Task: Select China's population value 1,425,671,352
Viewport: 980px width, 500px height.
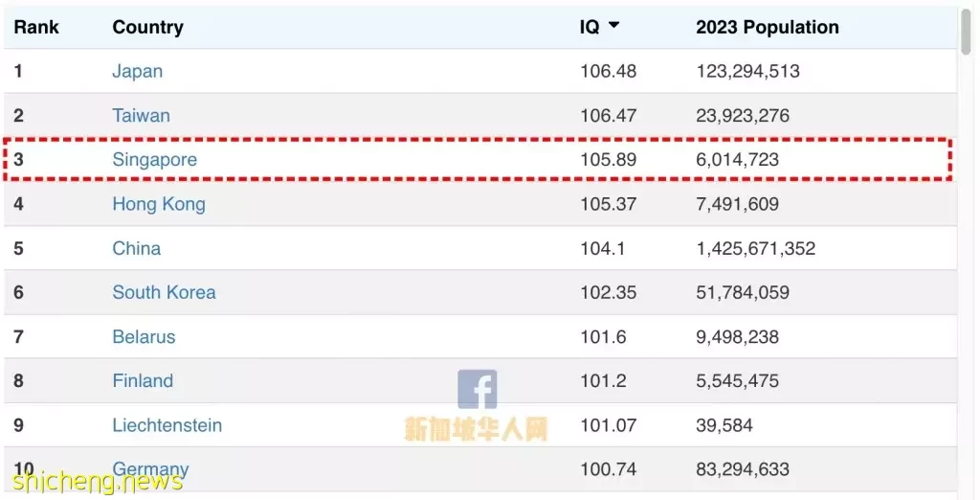Action: click(756, 248)
